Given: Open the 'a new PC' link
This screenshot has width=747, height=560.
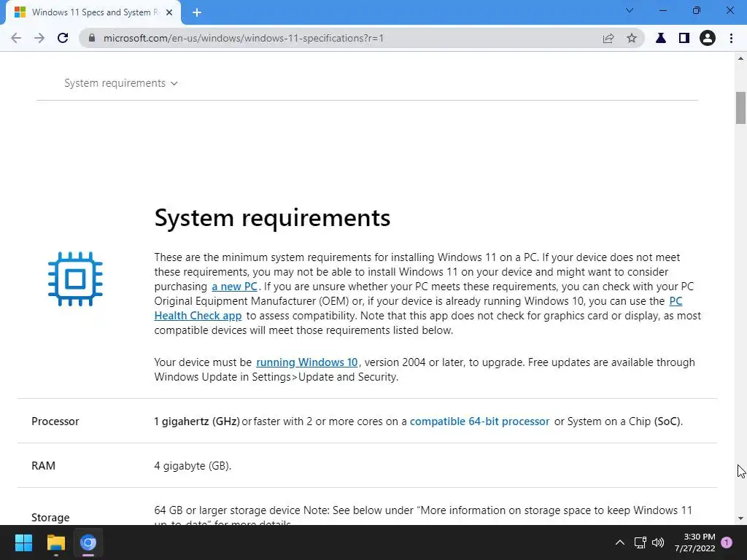Looking at the screenshot, I should tap(234, 287).
